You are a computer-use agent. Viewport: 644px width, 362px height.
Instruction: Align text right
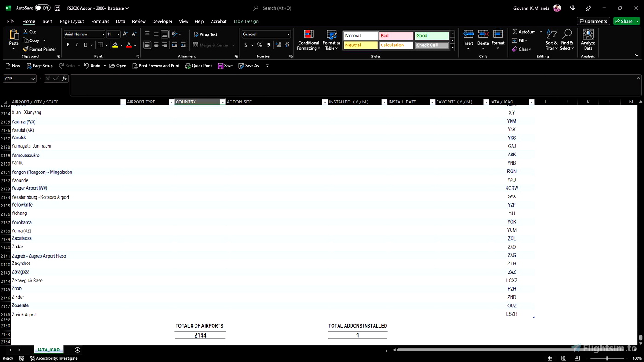(x=165, y=45)
